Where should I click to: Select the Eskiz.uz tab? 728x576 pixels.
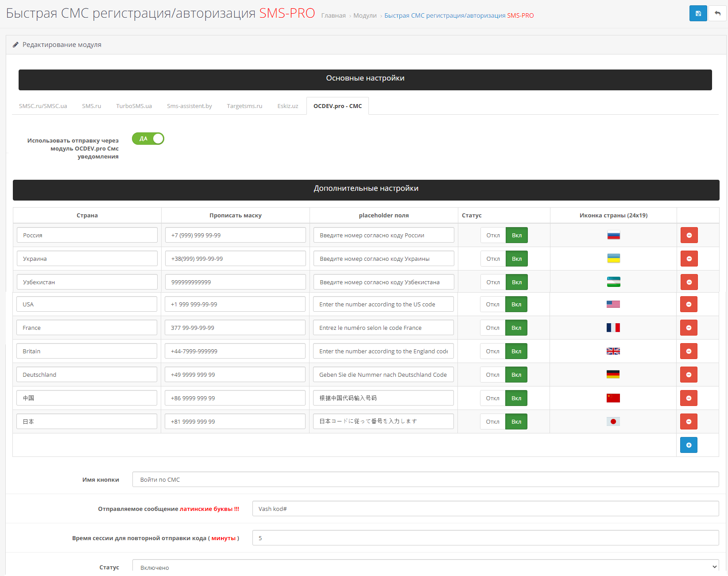(x=287, y=106)
